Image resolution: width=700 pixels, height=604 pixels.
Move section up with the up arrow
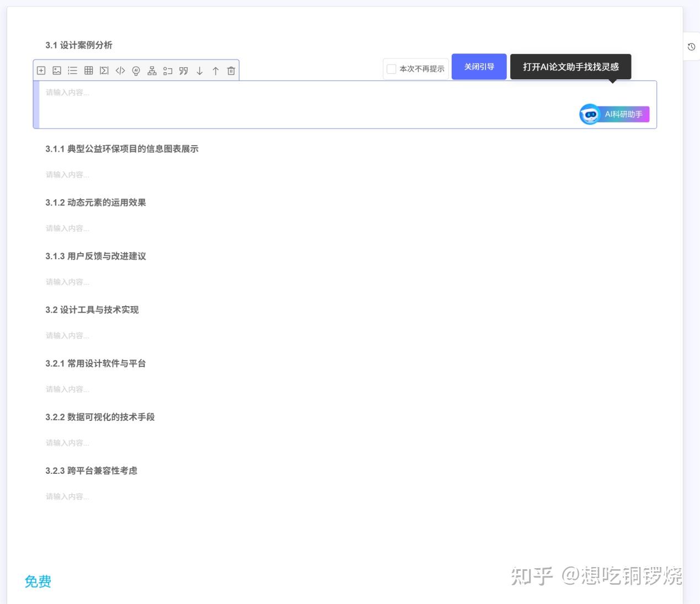216,71
